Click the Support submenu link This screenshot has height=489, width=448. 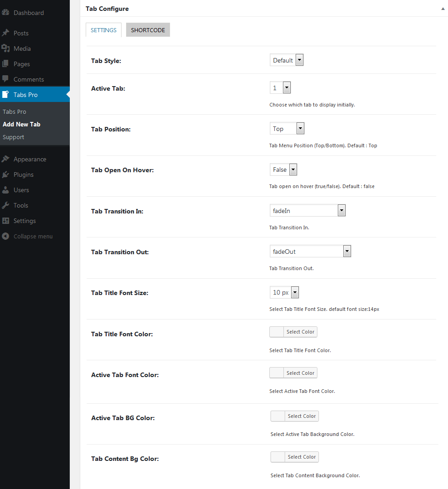14,137
